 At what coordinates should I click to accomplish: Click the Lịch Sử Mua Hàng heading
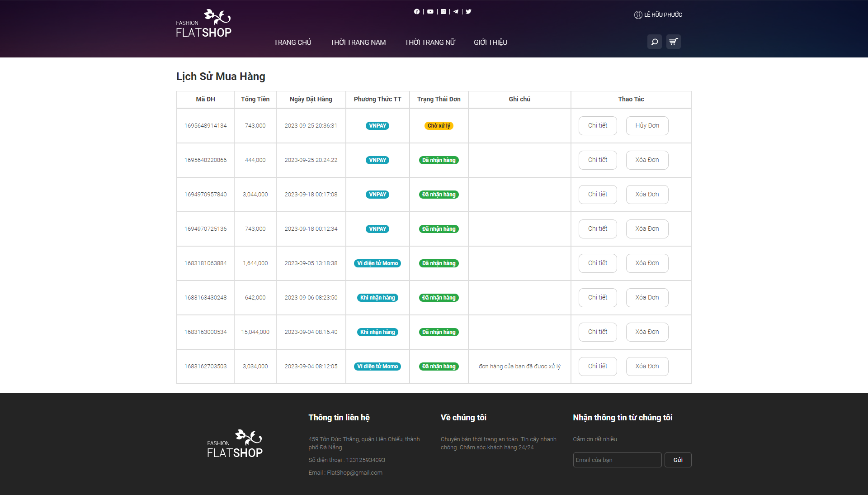click(221, 76)
